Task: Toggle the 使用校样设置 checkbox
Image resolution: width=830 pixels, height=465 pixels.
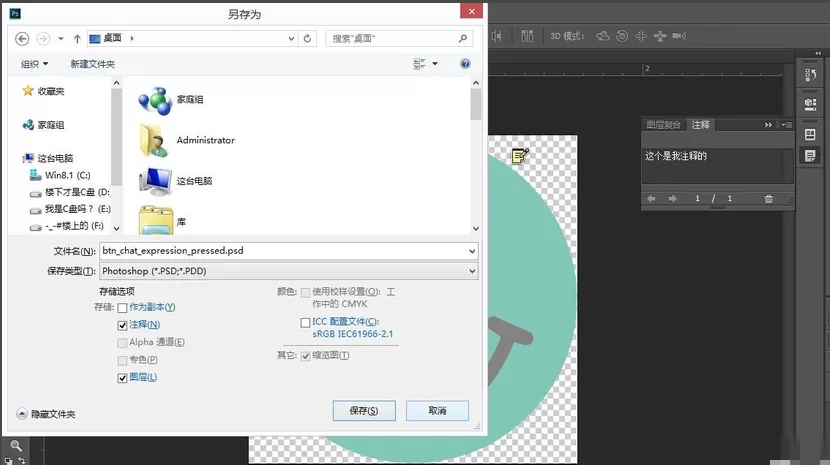Action: pos(305,293)
